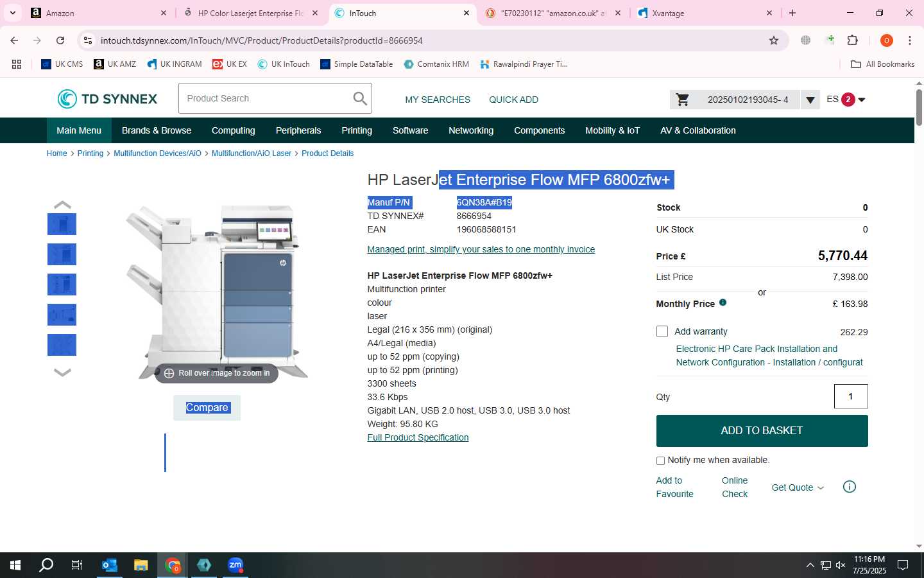Viewport: 924px width, 578px height.
Task: Open the Peripherals menu
Action: coord(298,130)
